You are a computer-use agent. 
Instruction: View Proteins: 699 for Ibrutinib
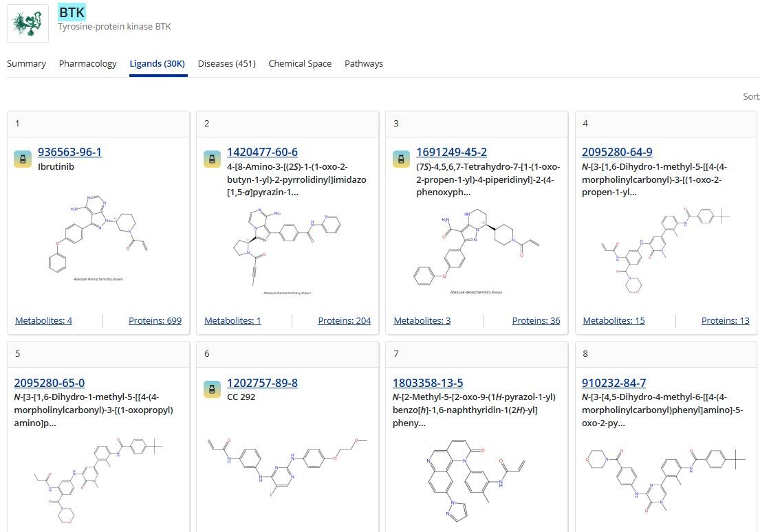pyautogui.click(x=155, y=320)
